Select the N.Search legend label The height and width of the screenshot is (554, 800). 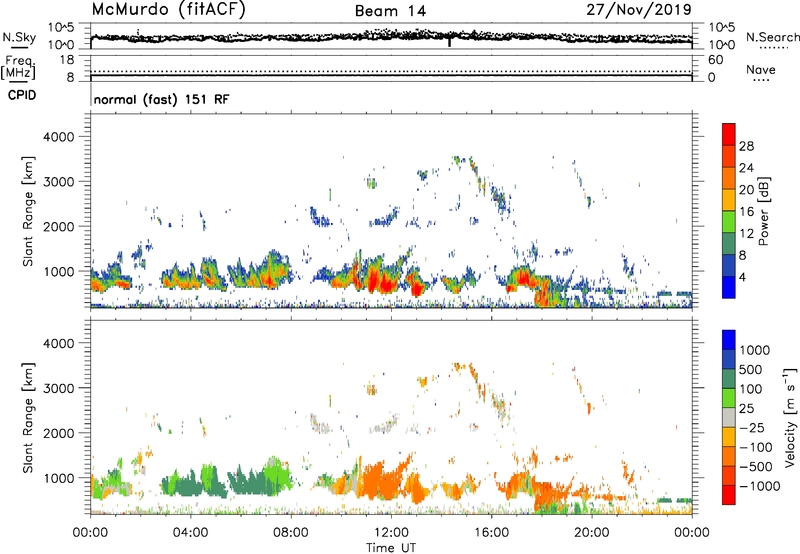(772, 37)
